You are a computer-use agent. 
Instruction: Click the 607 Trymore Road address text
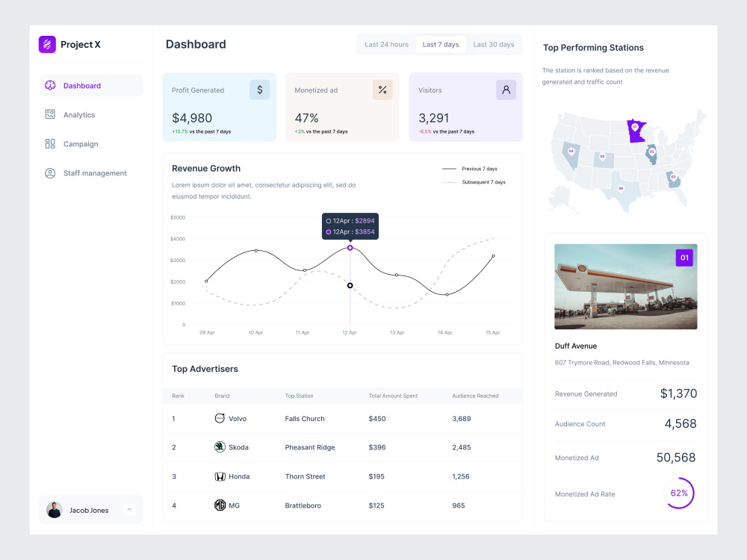click(622, 362)
